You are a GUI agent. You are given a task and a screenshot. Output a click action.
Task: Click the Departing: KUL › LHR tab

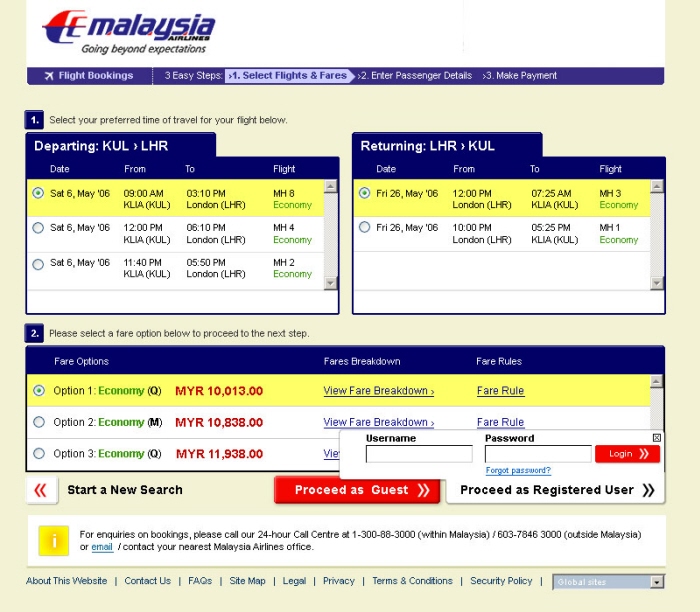[121, 146]
